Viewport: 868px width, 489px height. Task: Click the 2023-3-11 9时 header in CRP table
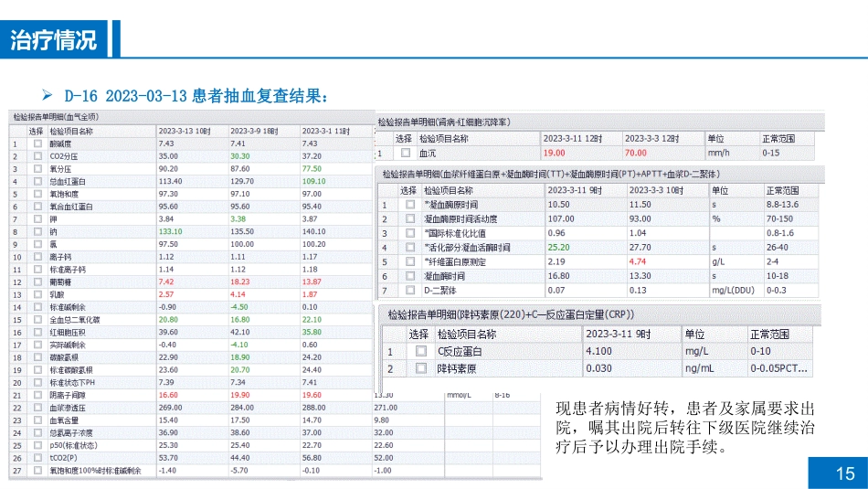point(619,335)
